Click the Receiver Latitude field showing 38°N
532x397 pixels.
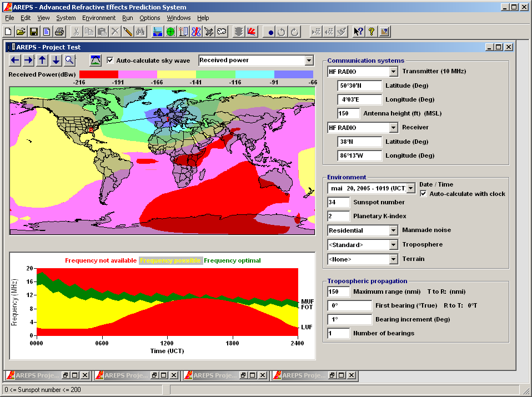pyautogui.click(x=360, y=142)
